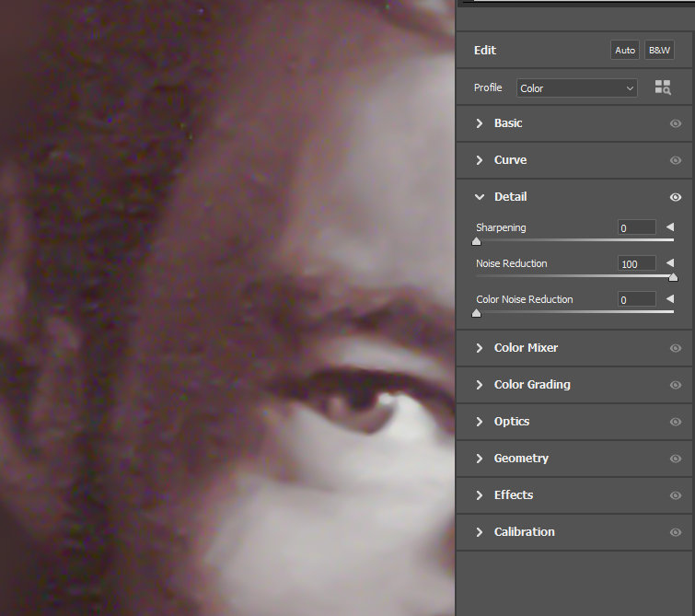Toggle Basic panel visibility eye
695x616 pixels.
pos(676,123)
